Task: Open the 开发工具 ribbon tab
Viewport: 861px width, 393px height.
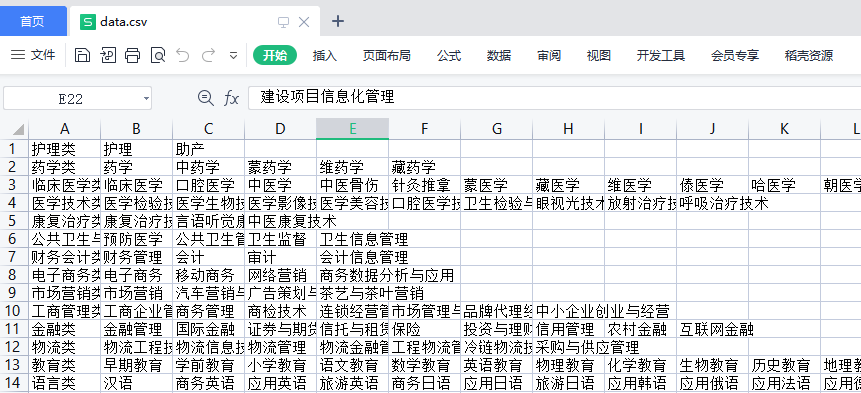Action: point(661,55)
